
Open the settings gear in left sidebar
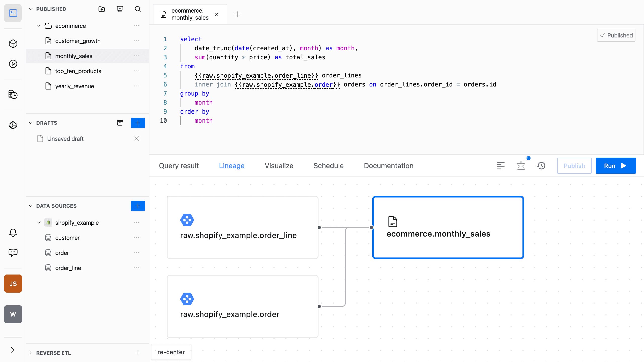point(13,125)
